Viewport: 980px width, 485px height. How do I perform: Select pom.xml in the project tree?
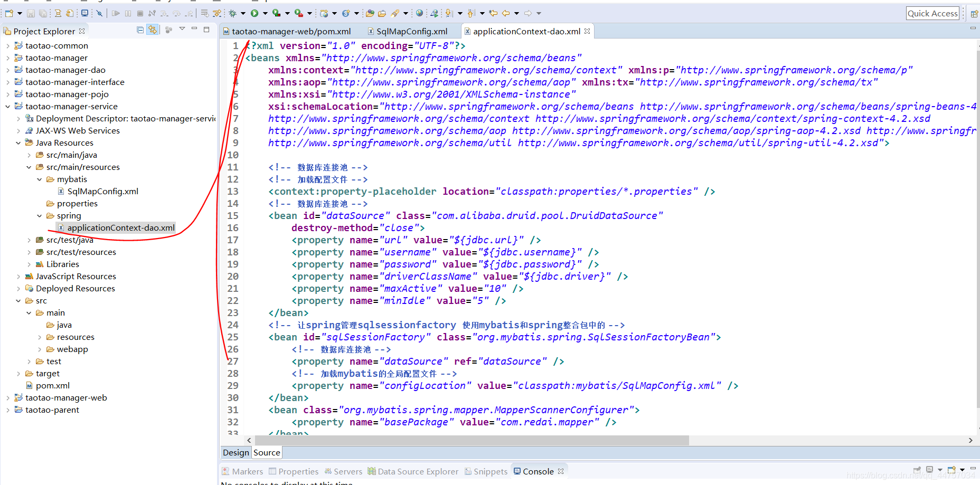[48, 386]
